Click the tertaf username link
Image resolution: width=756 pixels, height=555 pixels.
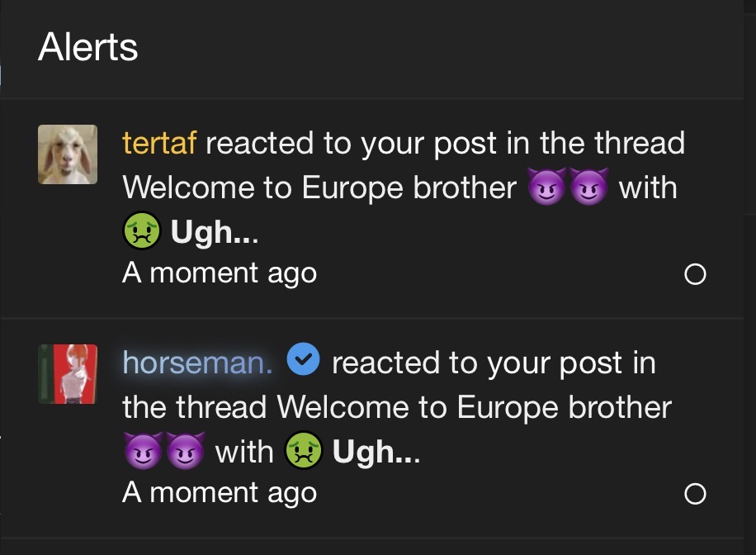tap(159, 143)
